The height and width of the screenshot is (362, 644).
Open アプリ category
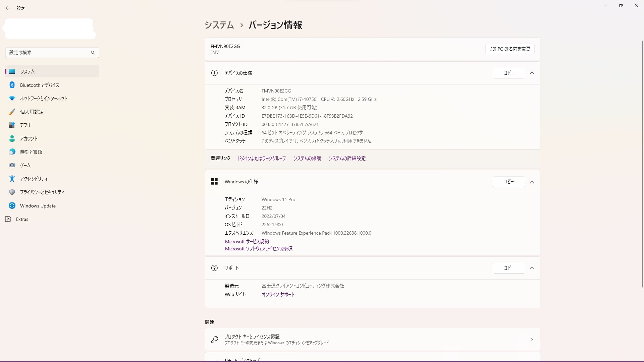pos(52,125)
